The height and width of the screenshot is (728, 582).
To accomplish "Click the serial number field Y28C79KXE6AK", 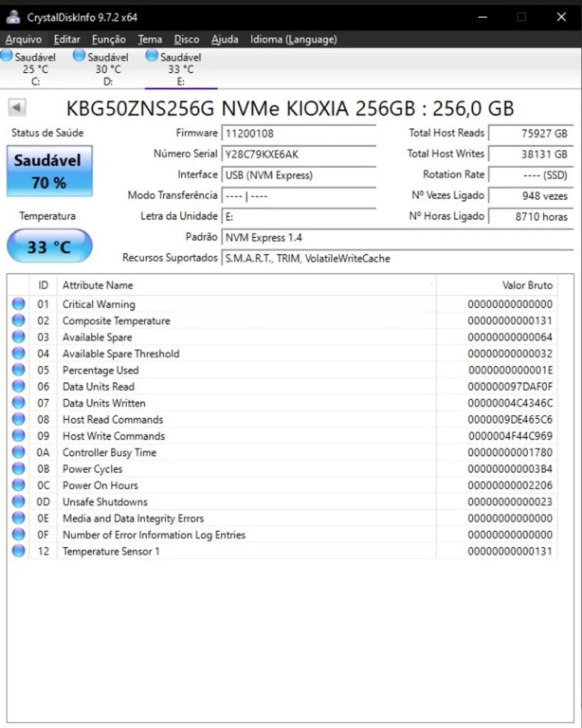I will point(299,154).
